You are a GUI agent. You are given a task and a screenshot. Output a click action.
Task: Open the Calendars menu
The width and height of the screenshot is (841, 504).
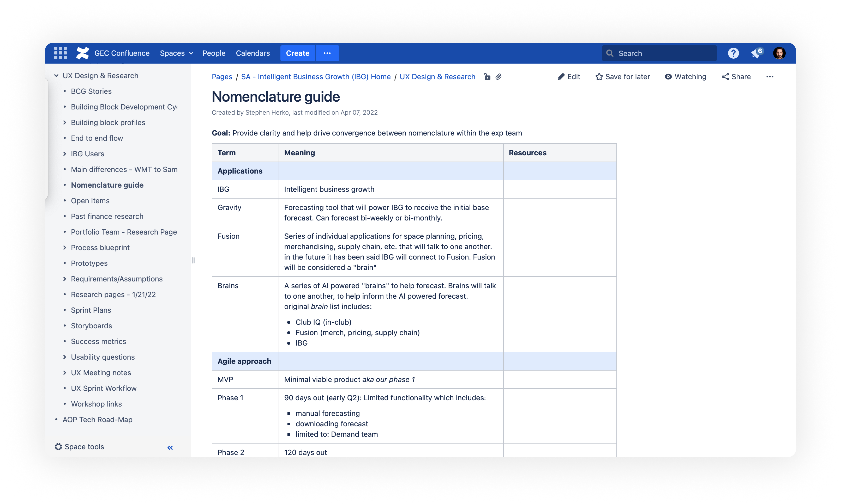point(253,53)
